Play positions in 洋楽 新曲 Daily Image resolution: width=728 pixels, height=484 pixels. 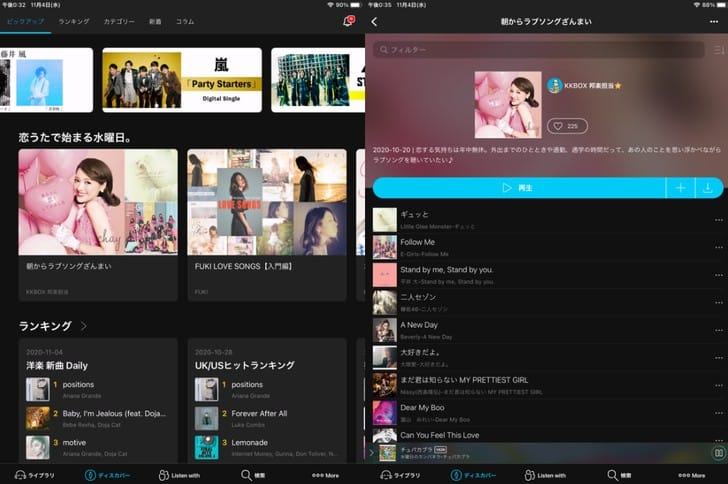(98, 389)
